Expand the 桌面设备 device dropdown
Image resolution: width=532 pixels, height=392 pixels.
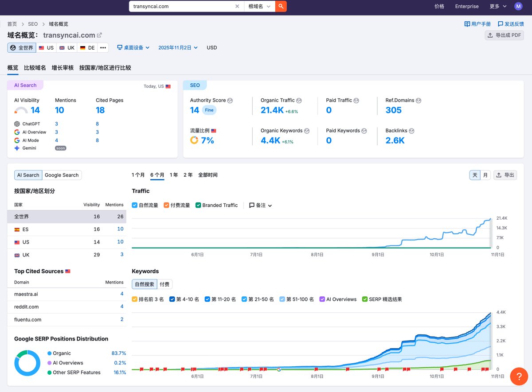point(133,48)
